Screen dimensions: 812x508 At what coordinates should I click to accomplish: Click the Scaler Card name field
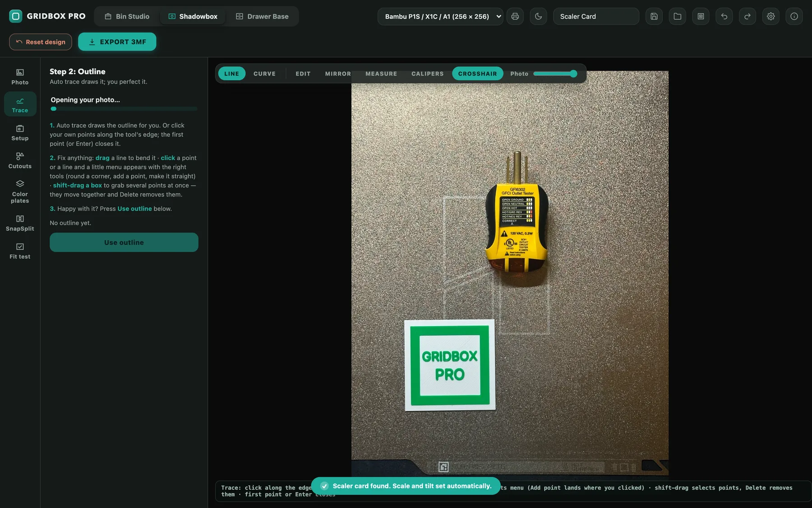tap(596, 16)
